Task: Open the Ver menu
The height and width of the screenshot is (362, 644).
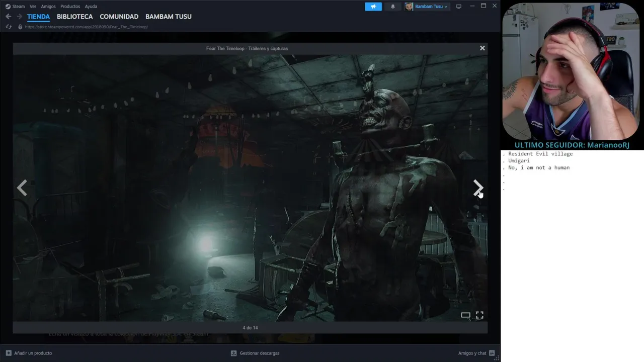Action: pos(33,7)
